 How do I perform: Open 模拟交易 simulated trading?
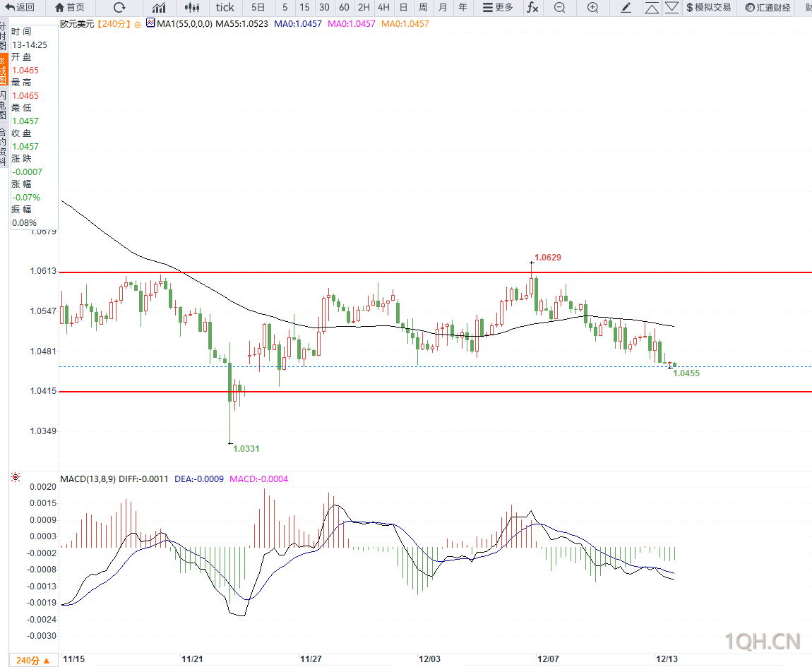coord(708,8)
